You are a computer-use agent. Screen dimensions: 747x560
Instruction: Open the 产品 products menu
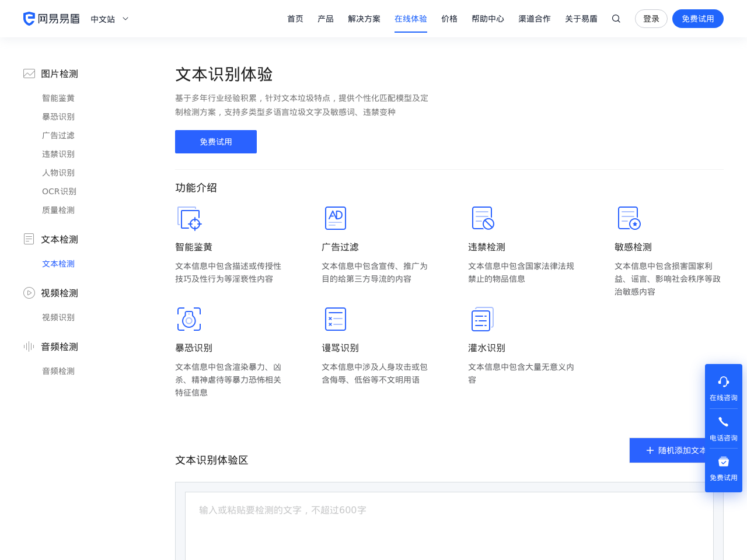pos(325,18)
